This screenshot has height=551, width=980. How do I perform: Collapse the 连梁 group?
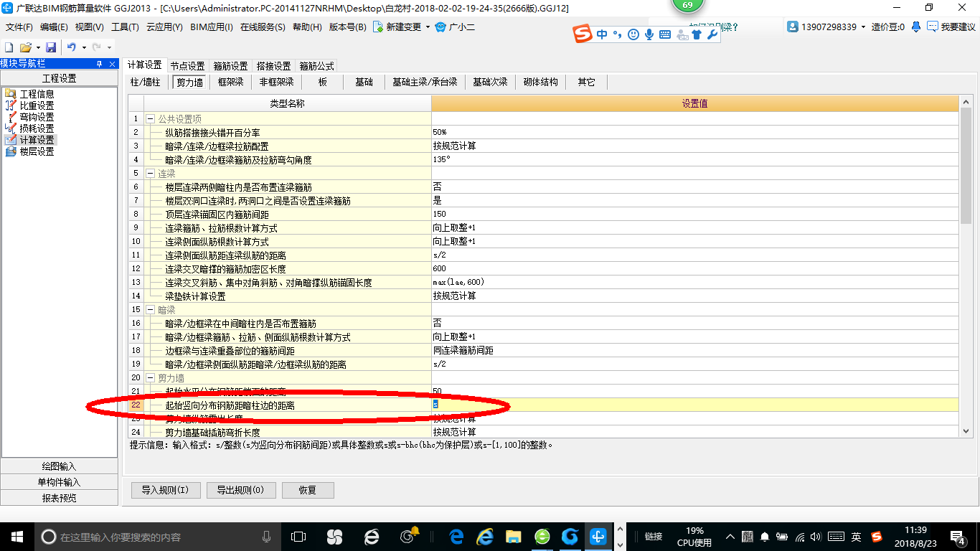[151, 173]
